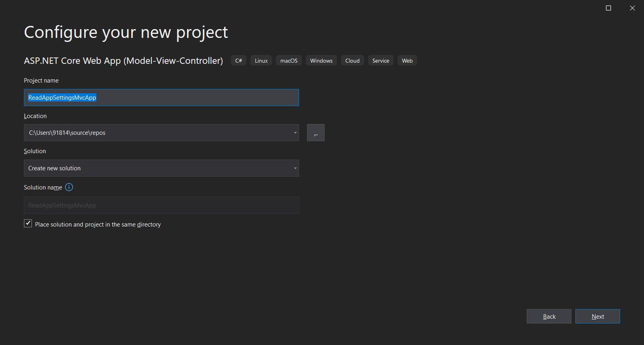Go Back to previous step
644x345 pixels.
click(x=549, y=316)
